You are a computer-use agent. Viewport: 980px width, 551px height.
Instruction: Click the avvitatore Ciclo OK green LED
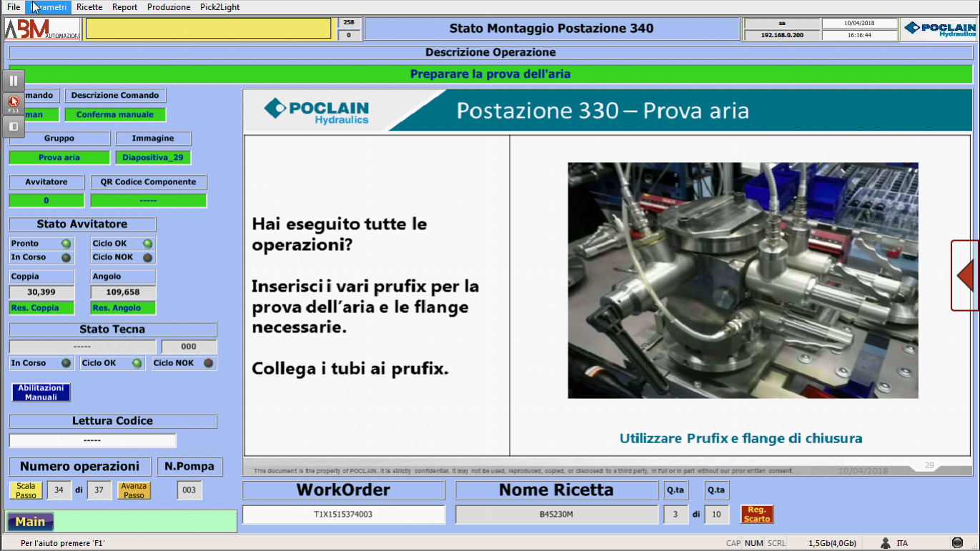[x=147, y=244]
